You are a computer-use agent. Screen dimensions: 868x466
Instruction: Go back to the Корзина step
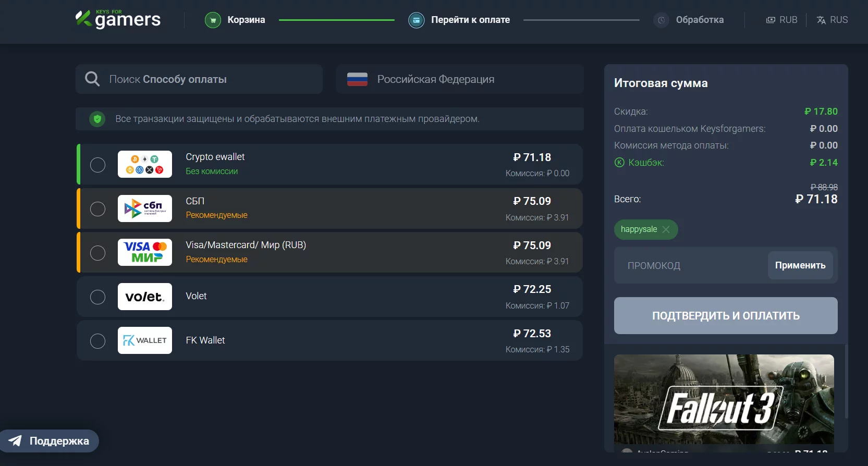pyautogui.click(x=246, y=20)
